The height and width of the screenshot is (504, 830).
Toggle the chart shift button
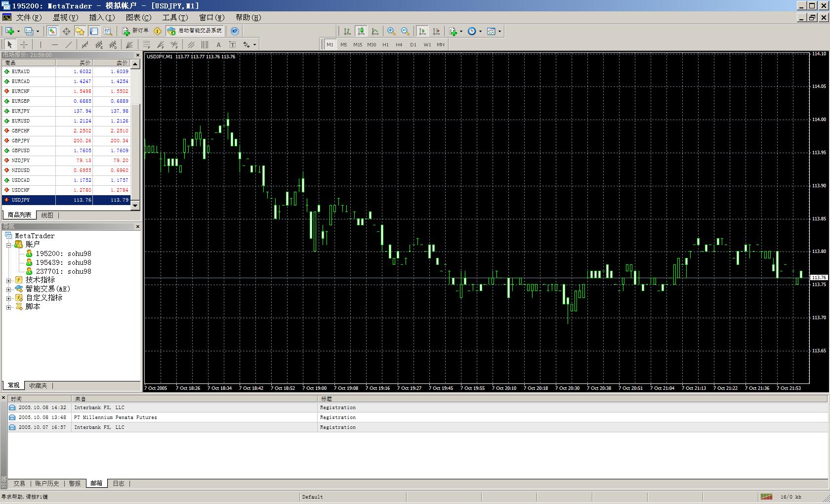pyautogui.click(x=436, y=31)
